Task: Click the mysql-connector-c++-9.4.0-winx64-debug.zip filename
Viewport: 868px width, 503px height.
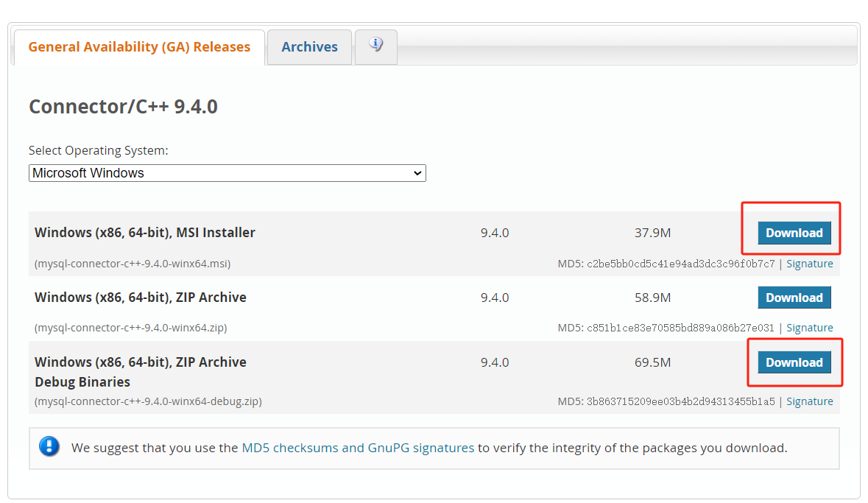Action: pyautogui.click(x=149, y=401)
